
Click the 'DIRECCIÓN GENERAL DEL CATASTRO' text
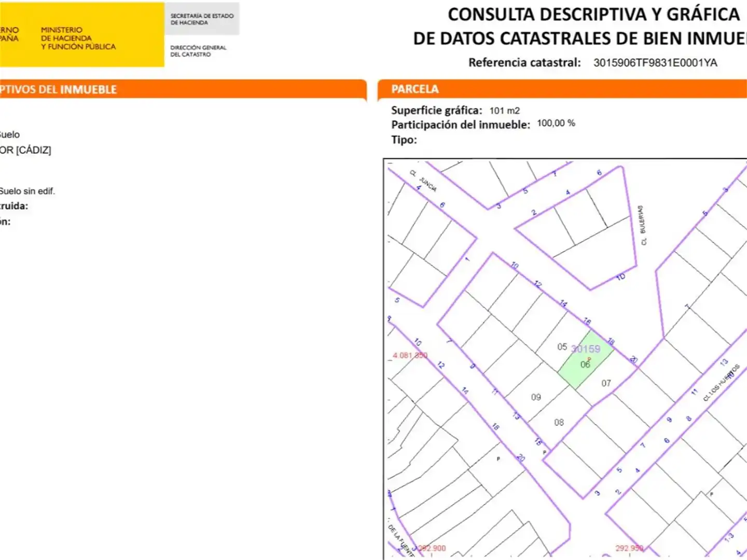(198, 51)
